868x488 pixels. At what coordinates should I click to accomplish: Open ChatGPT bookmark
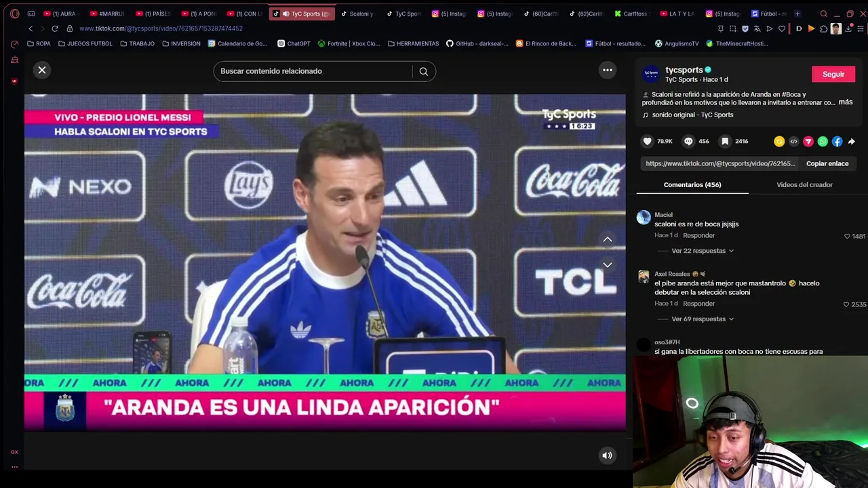pos(294,43)
